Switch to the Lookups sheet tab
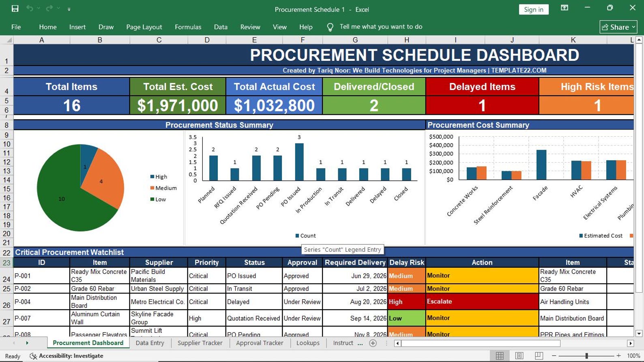 308,343
